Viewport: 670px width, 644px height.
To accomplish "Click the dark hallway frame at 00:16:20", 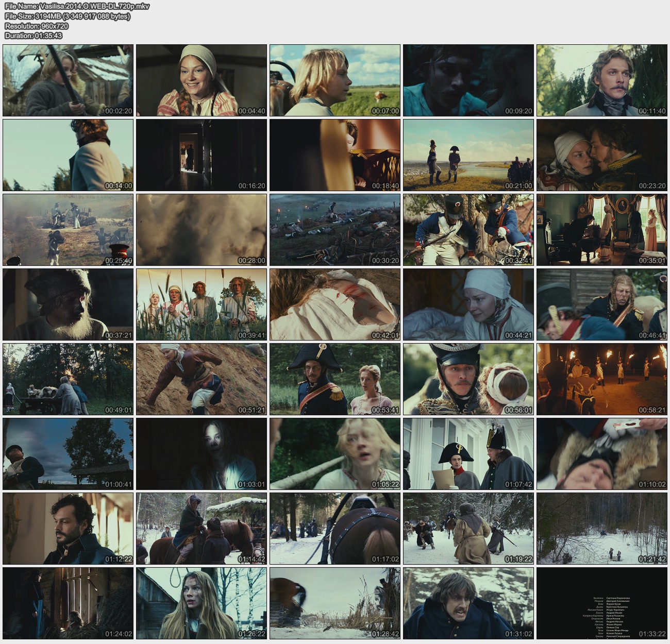I will point(202,155).
